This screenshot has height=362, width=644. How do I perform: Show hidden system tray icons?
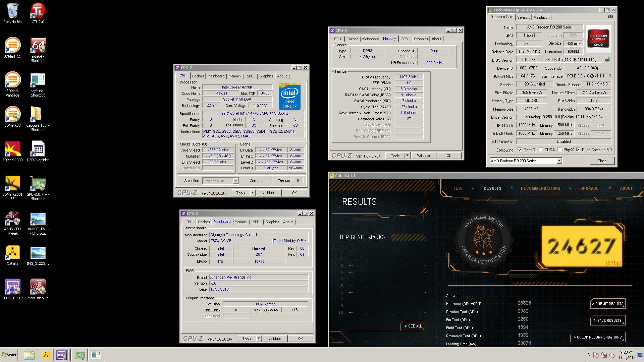coord(588,355)
